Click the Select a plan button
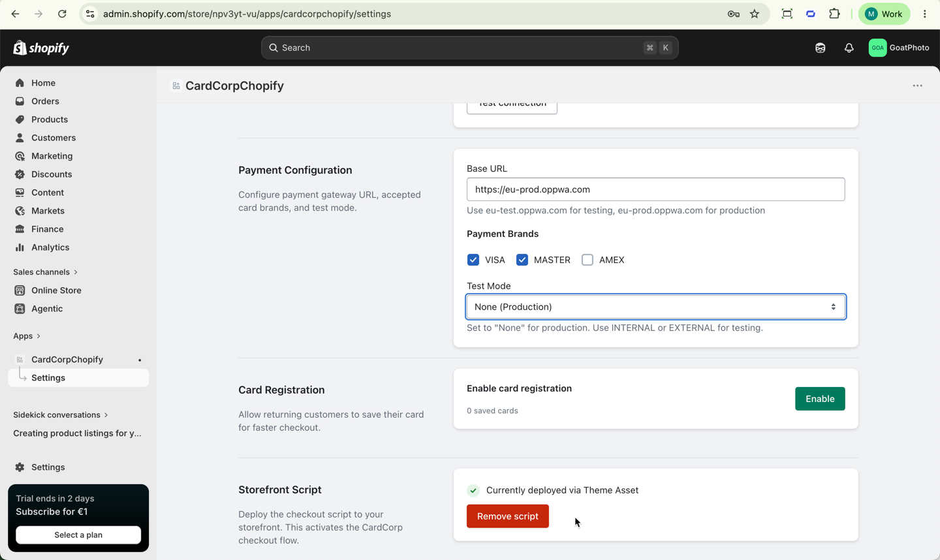 78,535
